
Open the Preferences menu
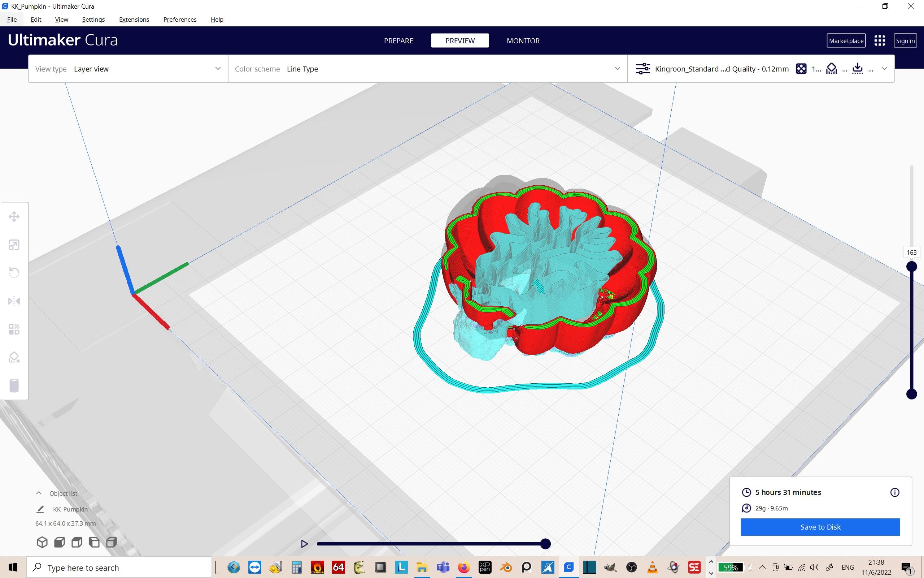coord(180,20)
